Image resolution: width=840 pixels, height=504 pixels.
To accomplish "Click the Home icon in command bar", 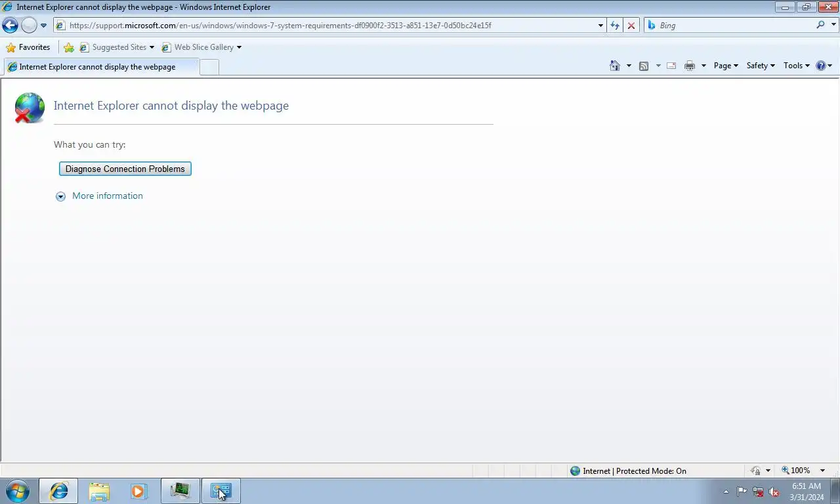I will (615, 66).
